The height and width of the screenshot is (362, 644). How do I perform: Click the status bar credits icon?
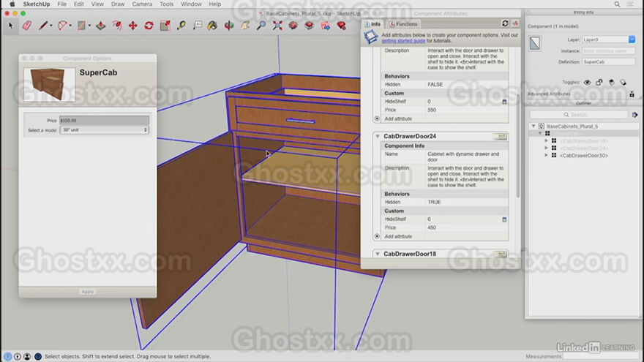tap(18, 357)
